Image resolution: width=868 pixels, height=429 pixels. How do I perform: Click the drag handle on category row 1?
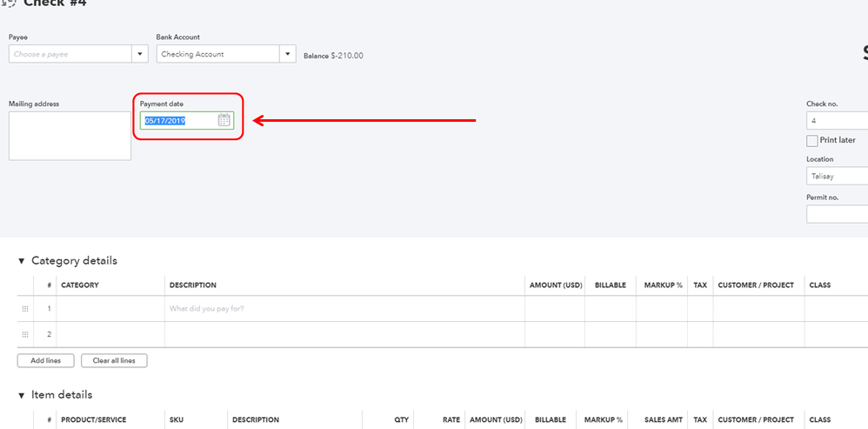pyautogui.click(x=25, y=309)
